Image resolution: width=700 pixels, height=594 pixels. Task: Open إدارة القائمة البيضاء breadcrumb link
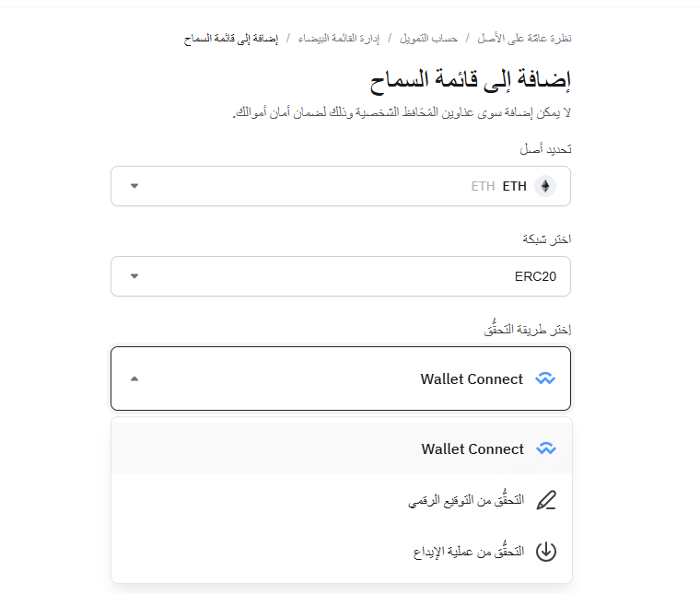[x=339, y=39]
